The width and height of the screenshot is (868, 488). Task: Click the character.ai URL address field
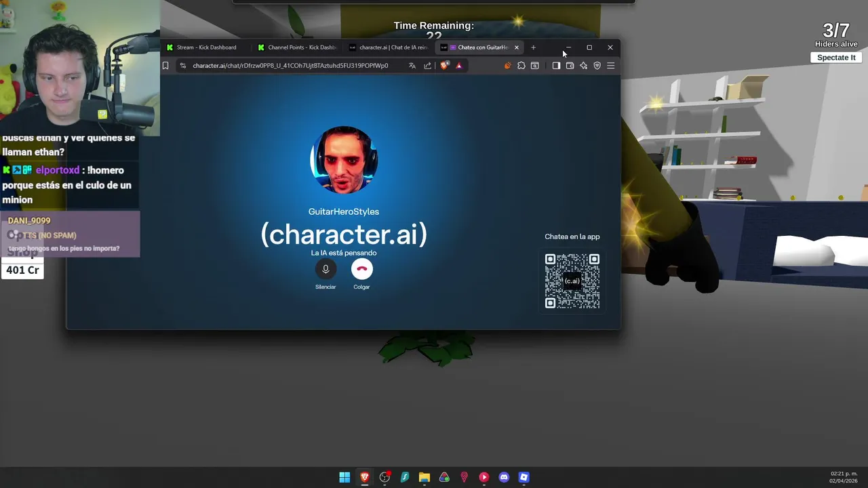(x=290, y=66)
